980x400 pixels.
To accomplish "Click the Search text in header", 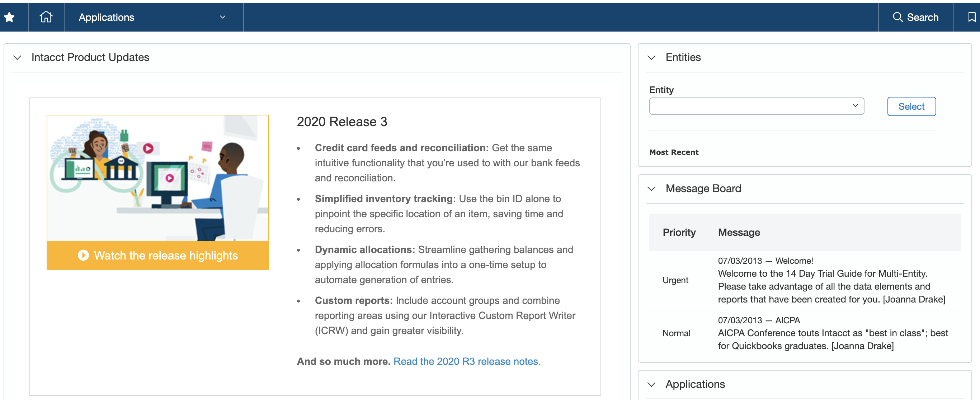I will [x=922, y=17].
